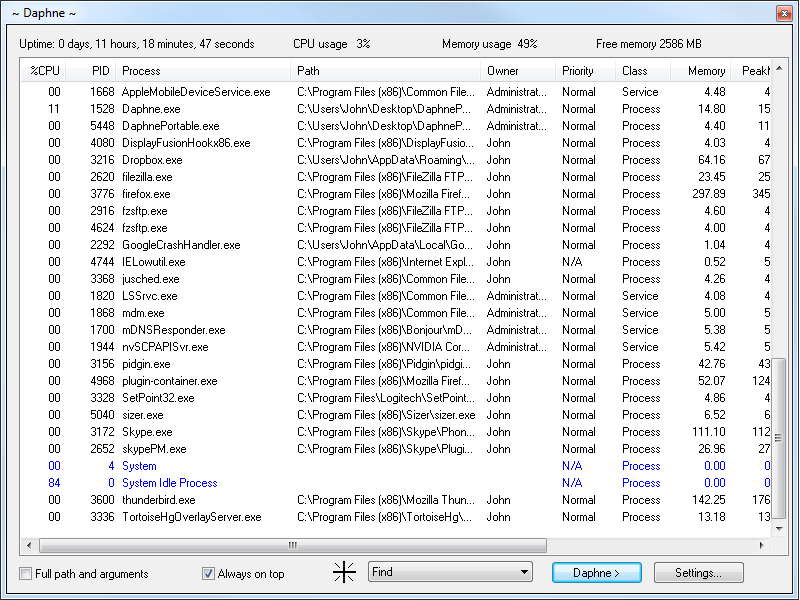Image resolution: width=800 pixels, height=600 pixels.
Task: Click the Memory column header
Action: tap(706, 71)
